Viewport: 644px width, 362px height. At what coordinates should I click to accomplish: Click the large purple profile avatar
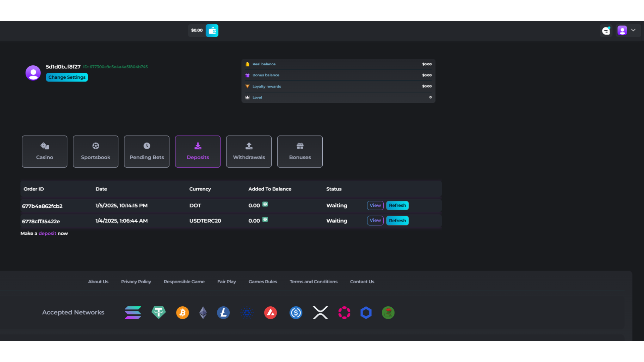point(33,73)
